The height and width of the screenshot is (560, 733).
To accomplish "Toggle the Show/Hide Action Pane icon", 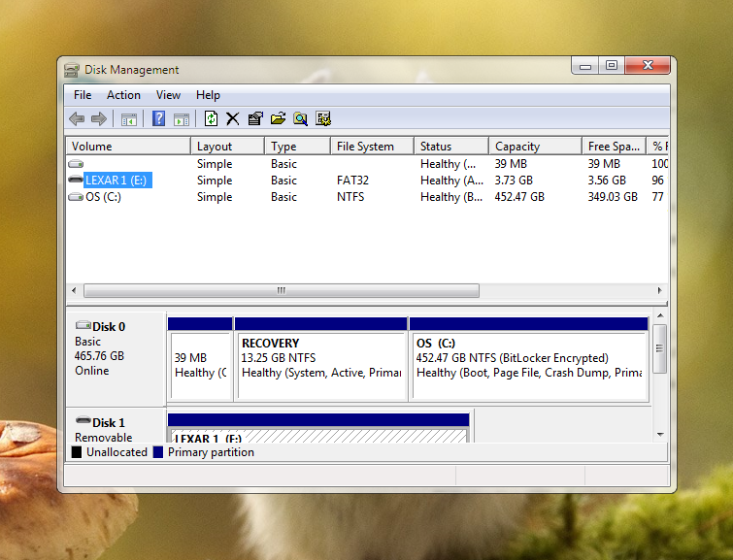I will (x=182, y=119).
